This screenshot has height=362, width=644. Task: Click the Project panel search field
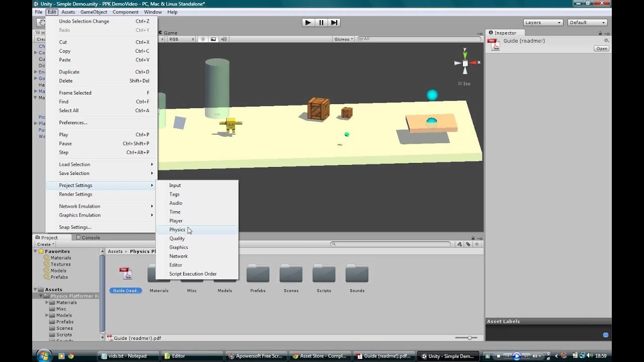(390, 244)
